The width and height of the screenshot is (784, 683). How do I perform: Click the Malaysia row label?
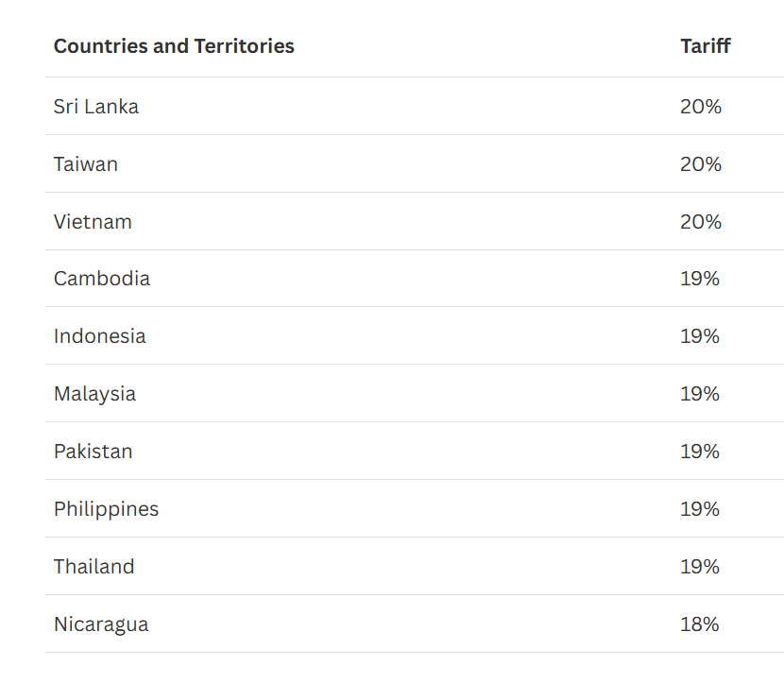point(95,394)
